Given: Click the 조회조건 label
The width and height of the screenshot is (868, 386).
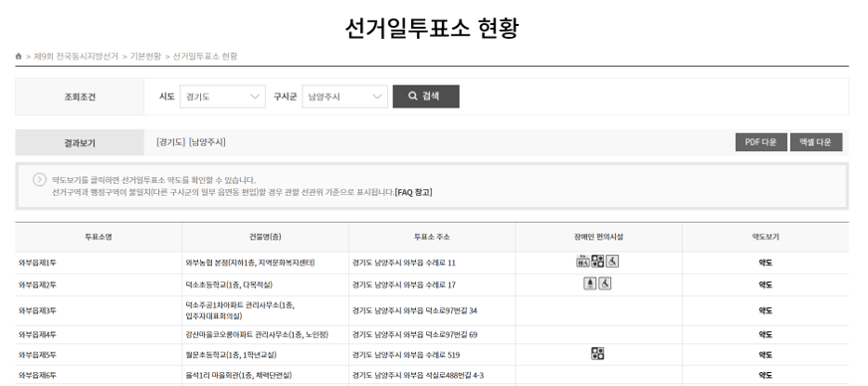Looking at the screenshot, I should [x=80, y=96].
